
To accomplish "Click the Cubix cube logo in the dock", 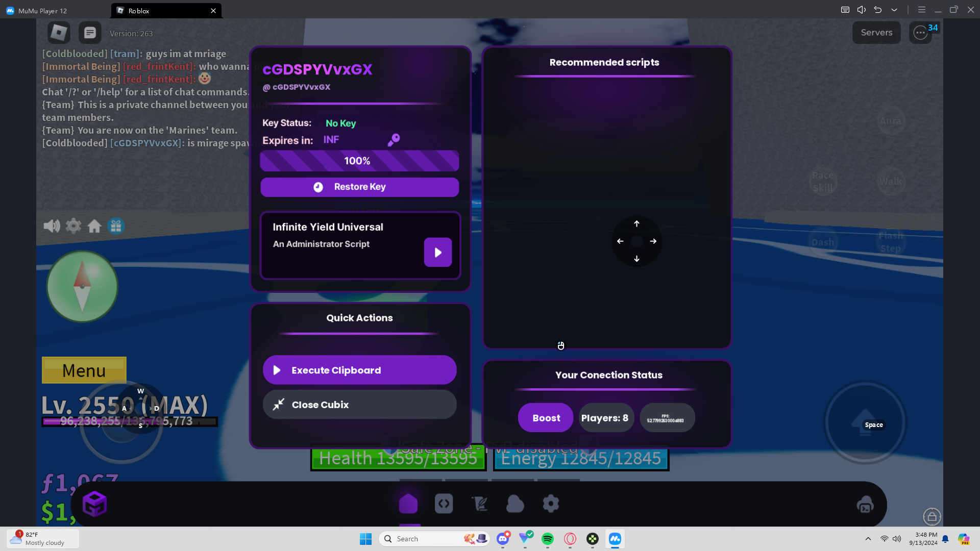I will click(x=94, y=504).
